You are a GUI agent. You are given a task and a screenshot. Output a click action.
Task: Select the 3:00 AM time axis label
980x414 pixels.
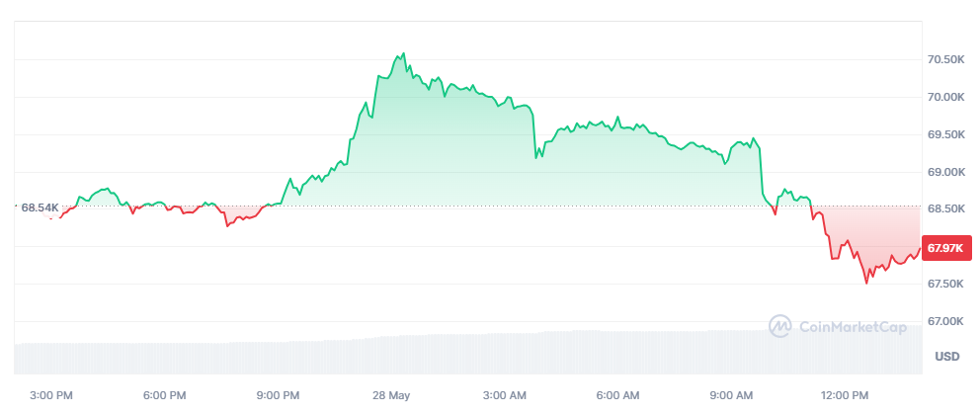505,395
